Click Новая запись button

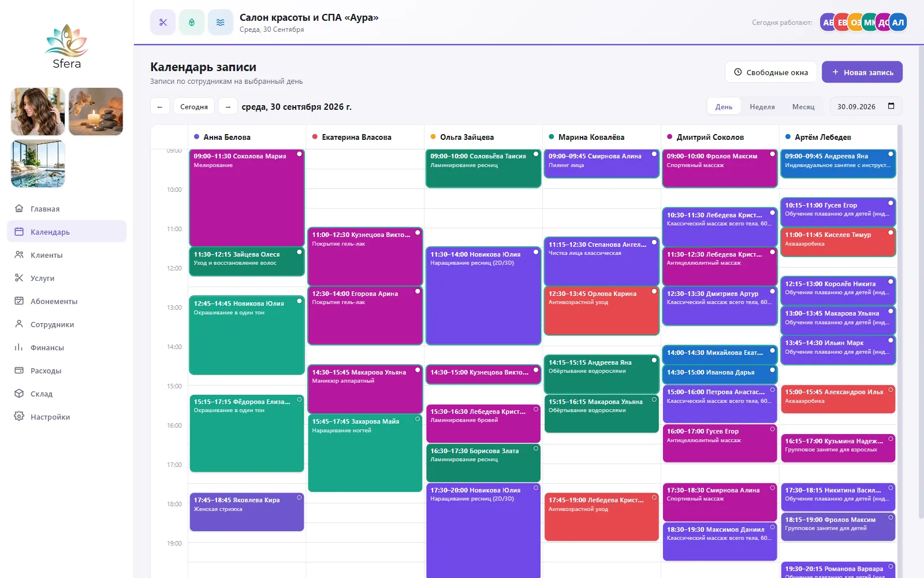tap(862, 72)
